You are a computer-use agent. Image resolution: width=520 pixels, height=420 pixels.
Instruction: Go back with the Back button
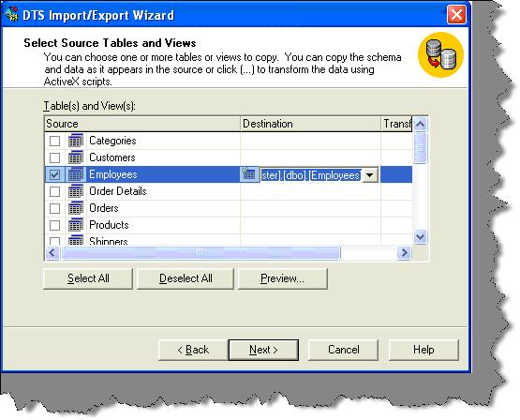(193, 350)
